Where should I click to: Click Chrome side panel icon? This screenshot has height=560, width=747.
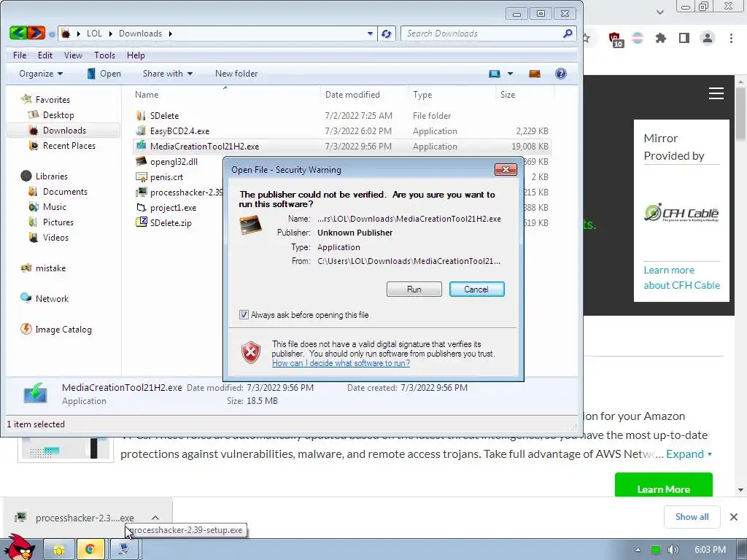click(x=684, y=38)
